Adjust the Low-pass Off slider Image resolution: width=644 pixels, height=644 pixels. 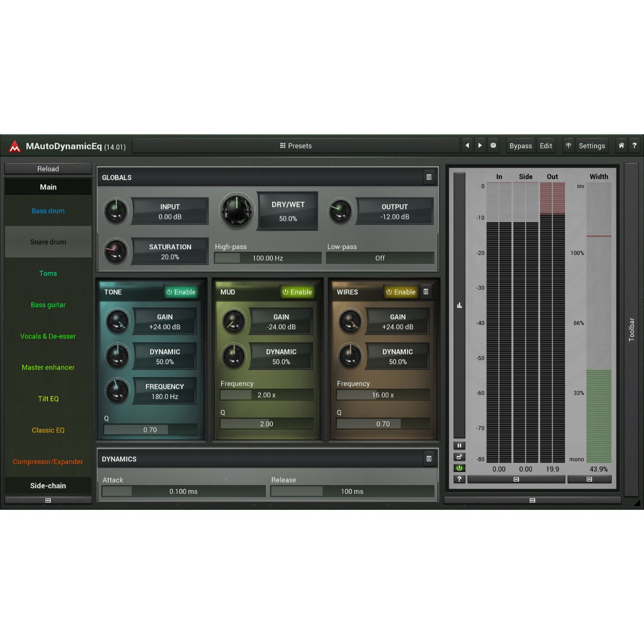380,258
